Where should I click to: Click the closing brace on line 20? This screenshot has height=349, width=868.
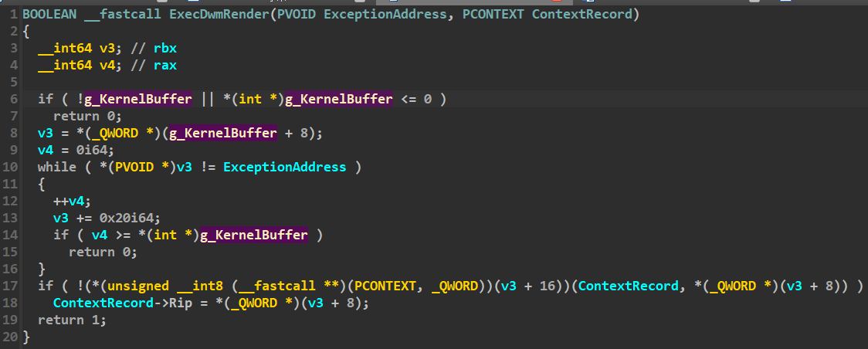26,337
